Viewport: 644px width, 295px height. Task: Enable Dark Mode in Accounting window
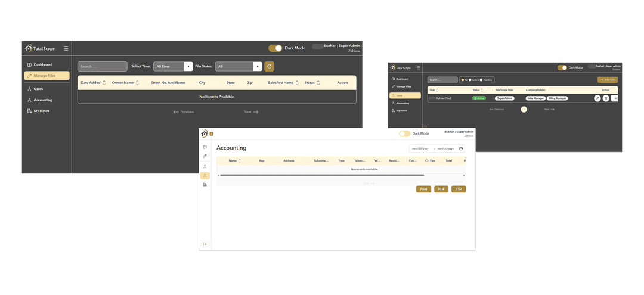tap(404, 133)
